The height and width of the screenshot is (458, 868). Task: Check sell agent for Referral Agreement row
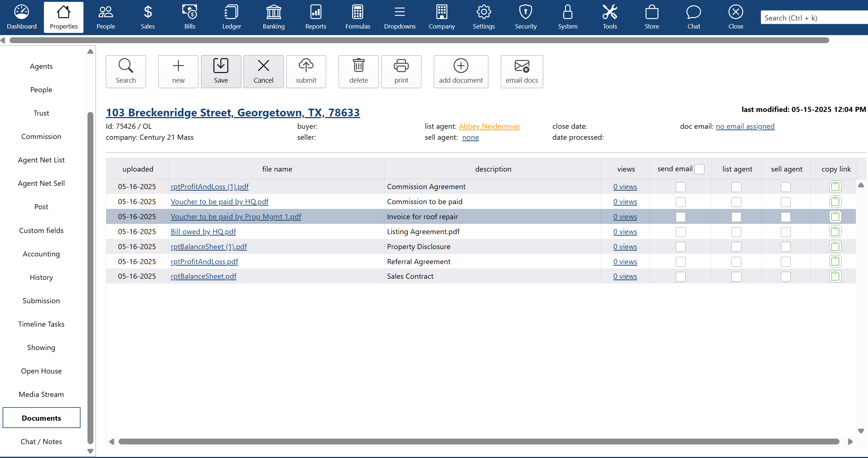click(786, 262)
